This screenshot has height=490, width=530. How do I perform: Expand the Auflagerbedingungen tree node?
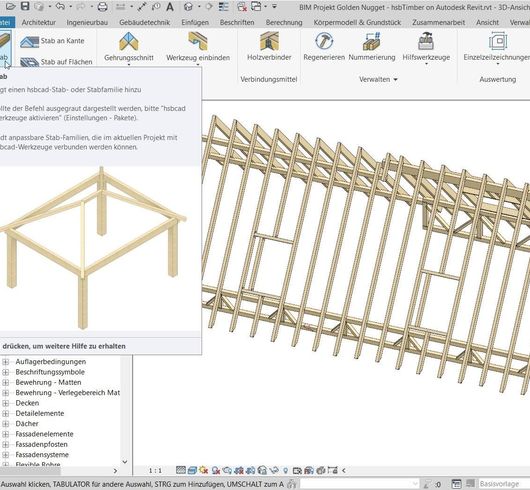pyautogui.click(x=5, y=362)
